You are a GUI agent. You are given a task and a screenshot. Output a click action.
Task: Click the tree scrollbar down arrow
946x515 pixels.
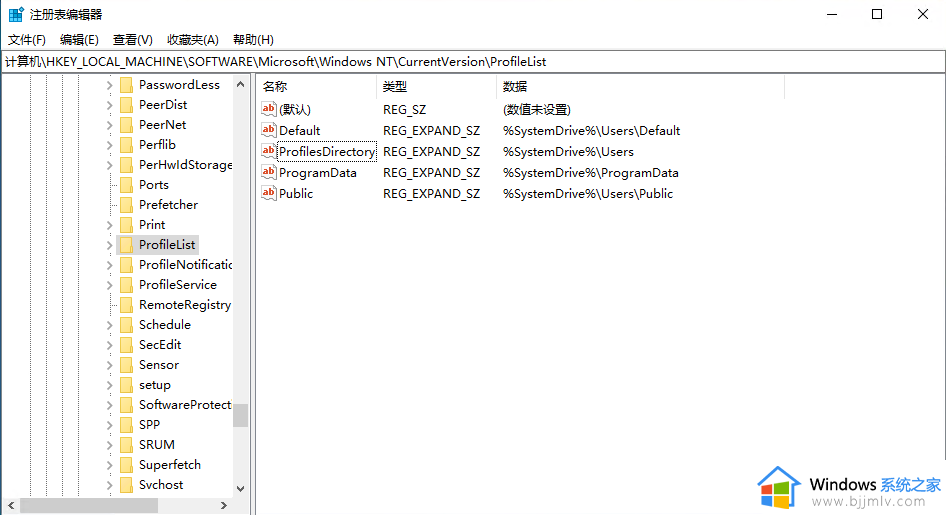(240, 488)
